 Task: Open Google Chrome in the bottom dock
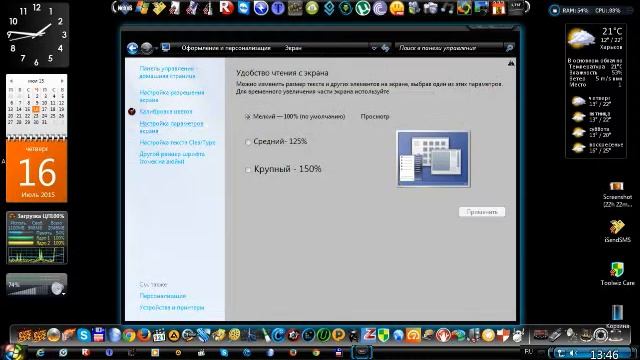tap(129, 336)
